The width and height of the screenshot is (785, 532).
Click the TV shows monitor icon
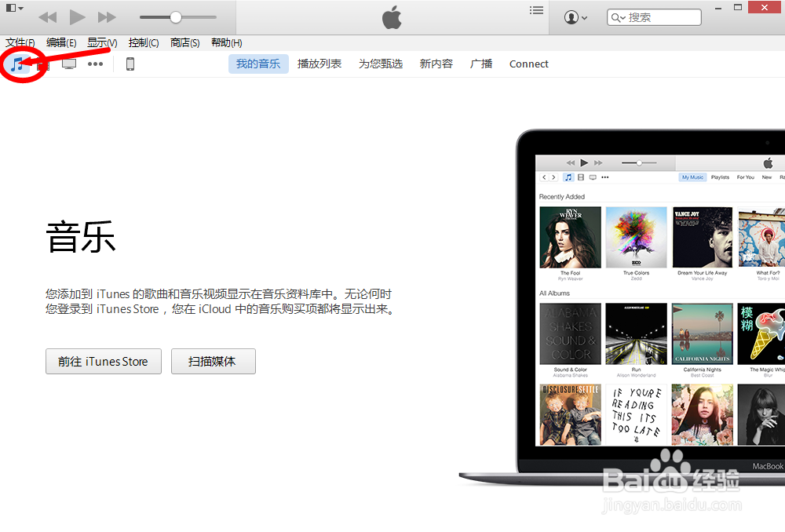[x=69, y=64]
